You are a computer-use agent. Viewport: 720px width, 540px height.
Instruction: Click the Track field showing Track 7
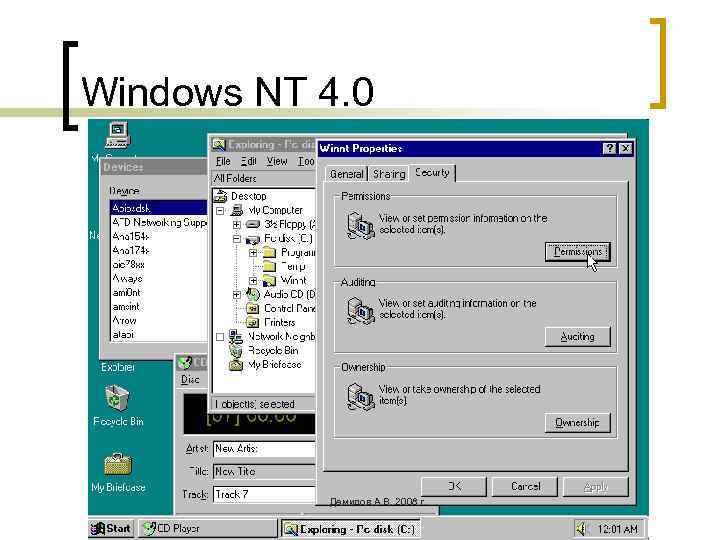[264, 495]
